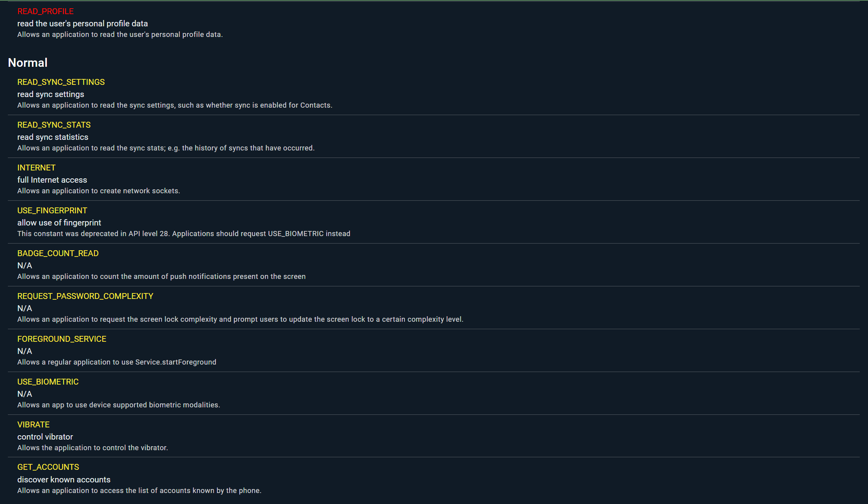Select the 'control vibrator' subtitle
Image resolution: width=868 pixels, height=504 pixels.
[x=45, y=437]
